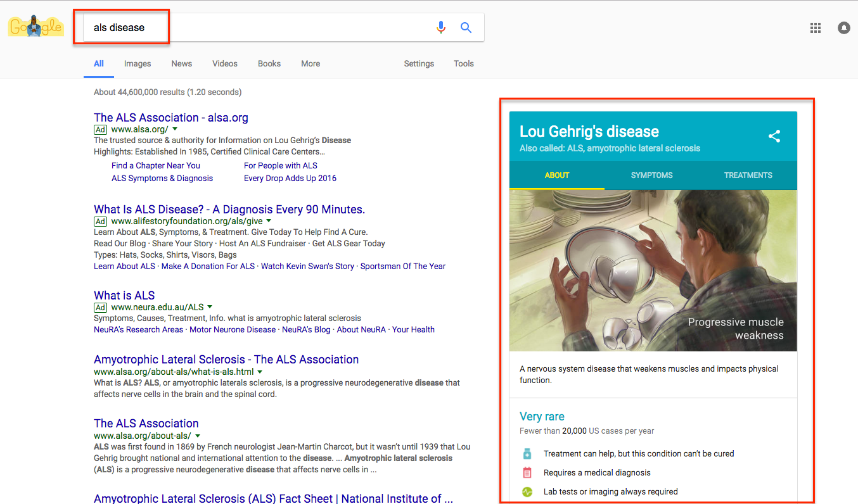Switch to the News tab
Screen dimensions: 858x504
181,63
